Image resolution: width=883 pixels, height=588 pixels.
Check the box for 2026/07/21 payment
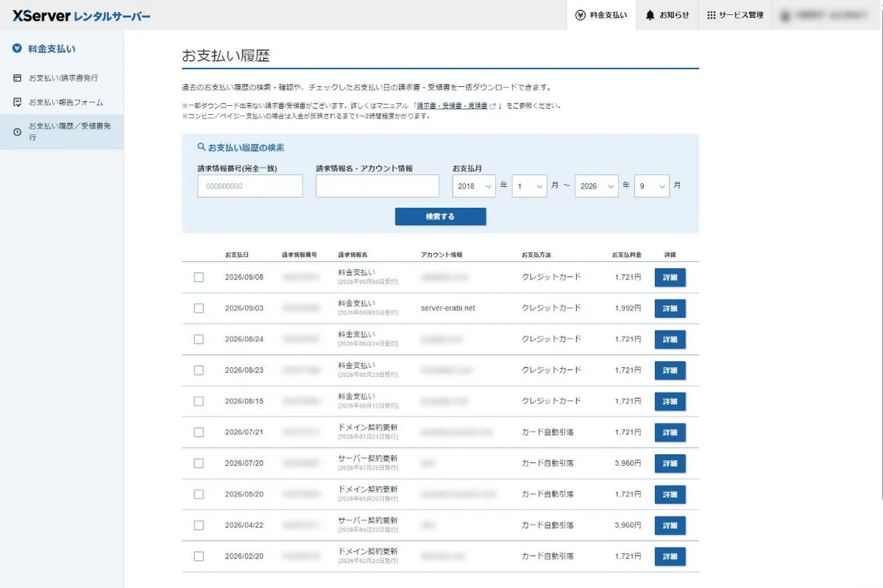click(x=199, y=432)
